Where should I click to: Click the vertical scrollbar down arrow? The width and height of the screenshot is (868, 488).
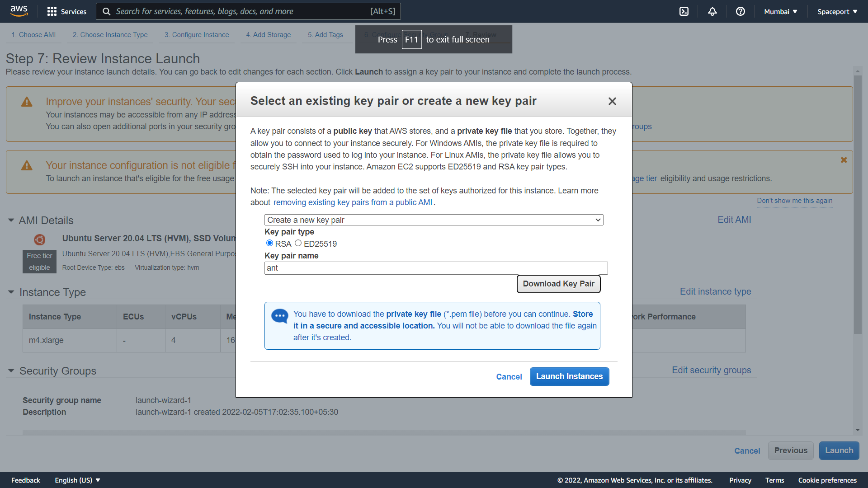[858, 430]
